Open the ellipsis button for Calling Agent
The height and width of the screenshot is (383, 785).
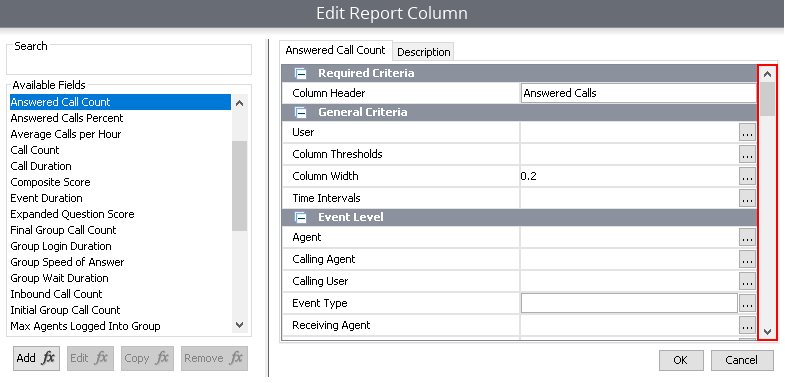coord(747,259)
